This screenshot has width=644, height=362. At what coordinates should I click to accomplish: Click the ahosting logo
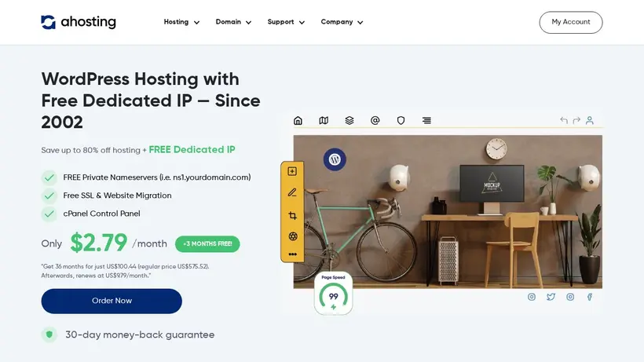point(79,22)
